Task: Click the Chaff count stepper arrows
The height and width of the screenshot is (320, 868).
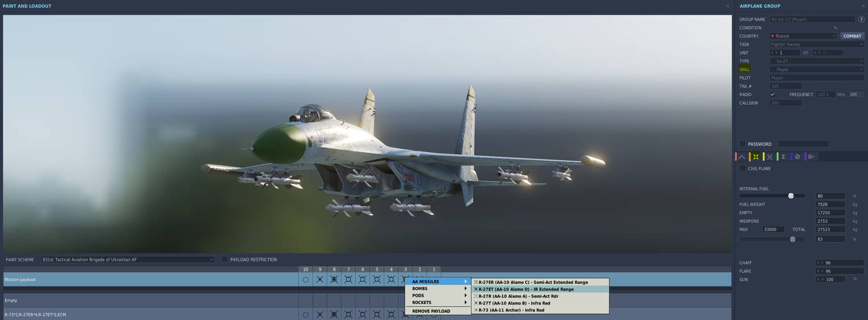Action: pyautogui.click(x=820, y=263)
